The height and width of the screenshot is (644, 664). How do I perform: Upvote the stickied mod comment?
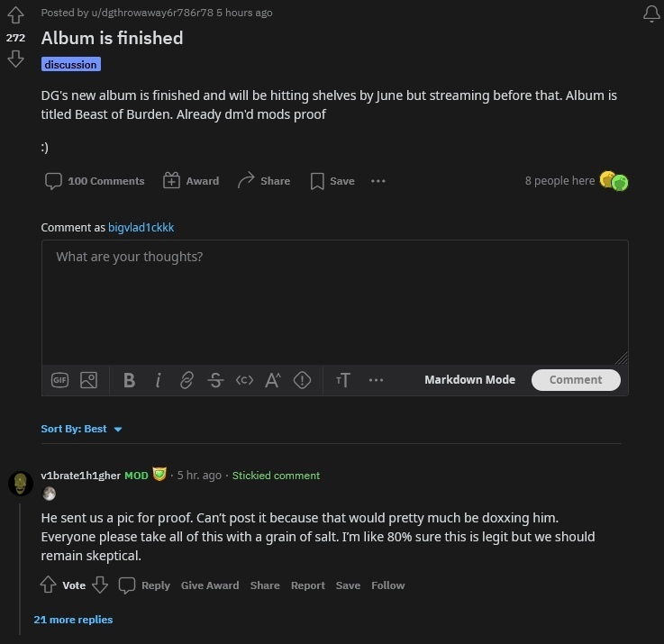click(x=49, y=585)
